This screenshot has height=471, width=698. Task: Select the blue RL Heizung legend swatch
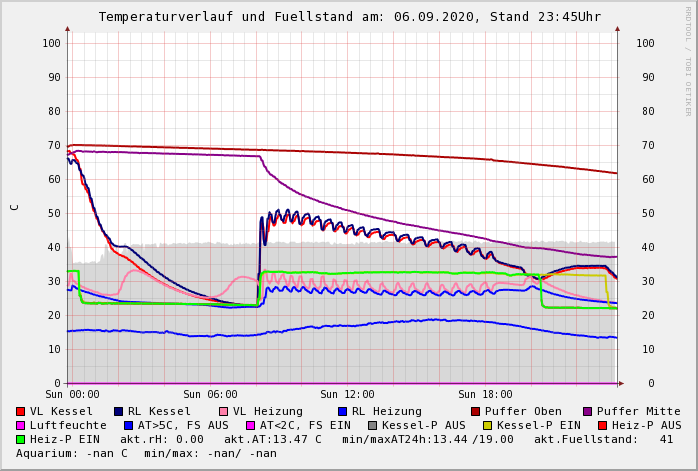(342, 411)
